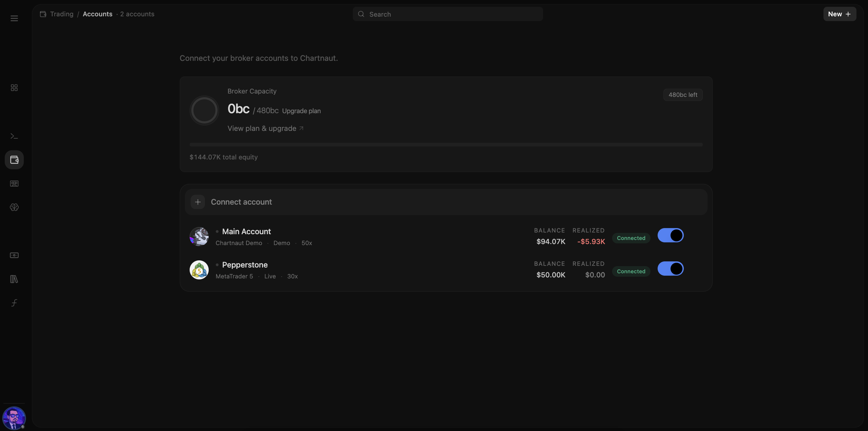868x431 pixels.
Task: Open the cash/banknote icon in sidebar
Action: pyautogui.click(x=14, y=255)
